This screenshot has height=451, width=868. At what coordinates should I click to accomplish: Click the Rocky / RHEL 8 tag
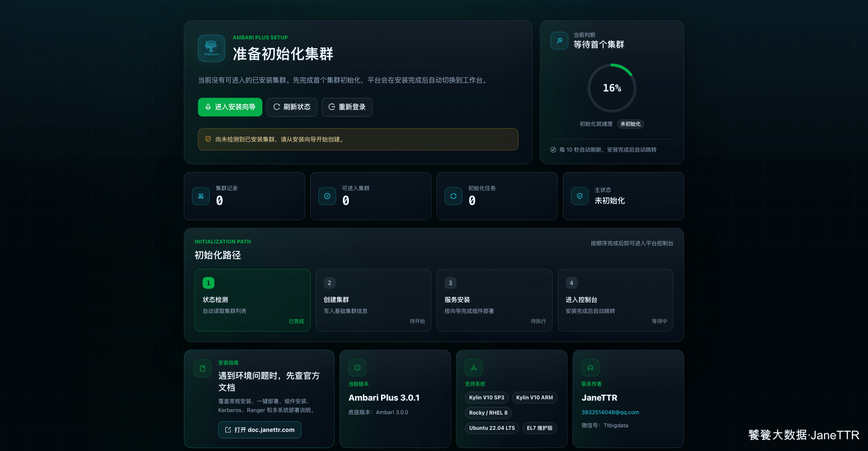click(488, 413)
